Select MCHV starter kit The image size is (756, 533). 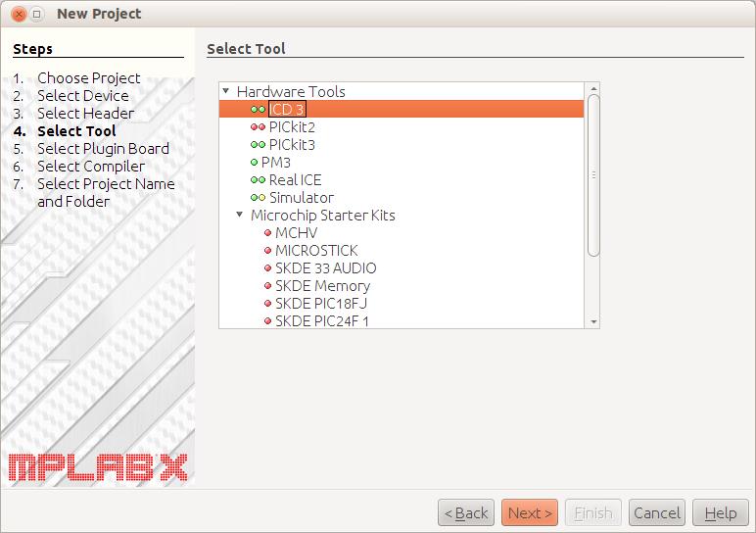point(296,233)
